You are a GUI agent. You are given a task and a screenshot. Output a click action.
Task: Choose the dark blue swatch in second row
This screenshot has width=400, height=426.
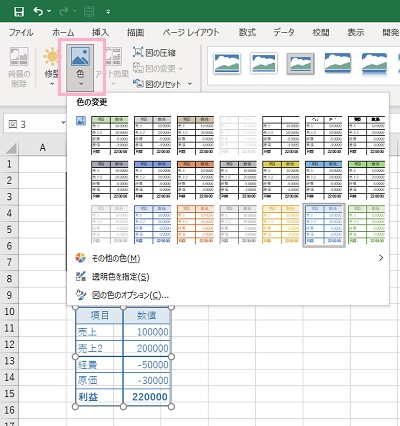point(153,180)
